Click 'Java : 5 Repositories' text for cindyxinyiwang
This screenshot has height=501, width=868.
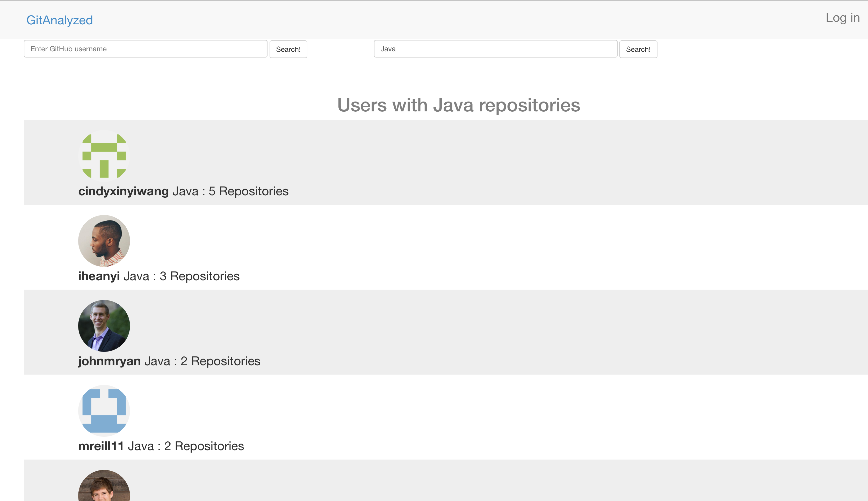(230, 191)
